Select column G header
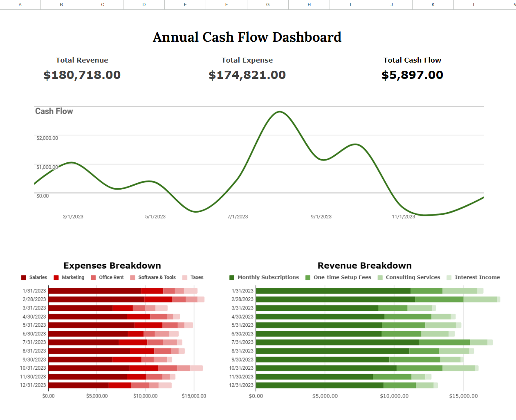The image size is (516, 420). [268, 4]
